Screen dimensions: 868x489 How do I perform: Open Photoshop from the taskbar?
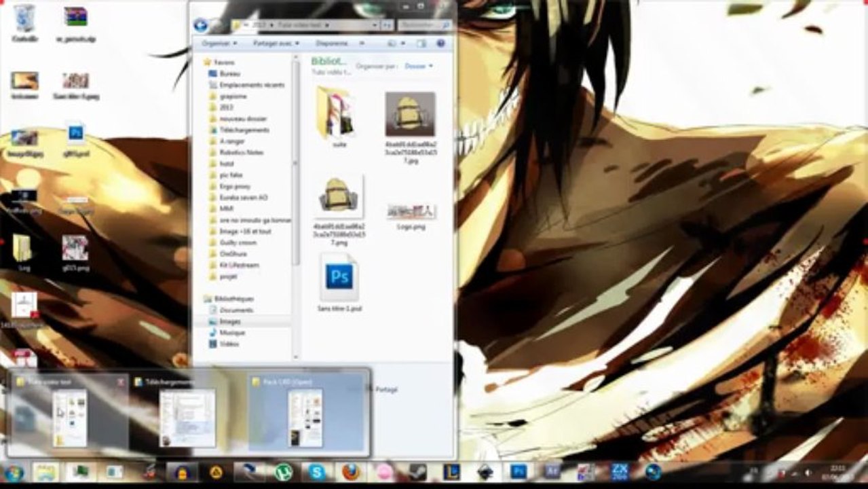(518, 473)
